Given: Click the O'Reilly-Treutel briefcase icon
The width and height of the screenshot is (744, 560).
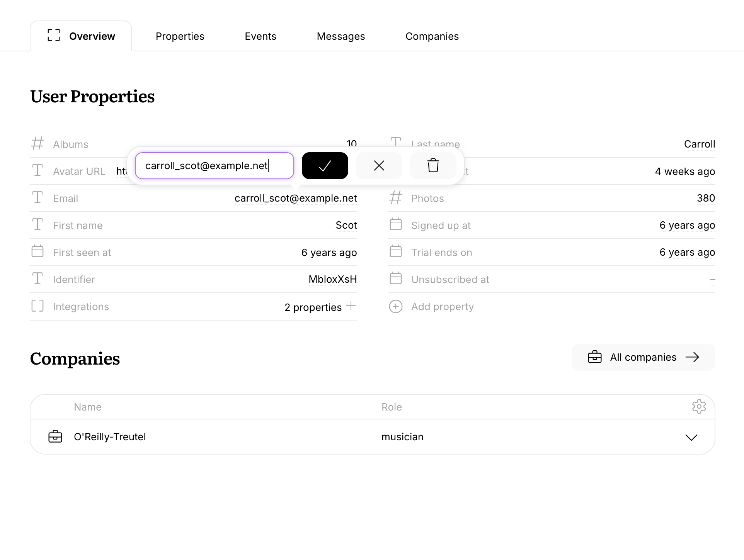Looking at the screenshot, I should click(x=55, y=436).
